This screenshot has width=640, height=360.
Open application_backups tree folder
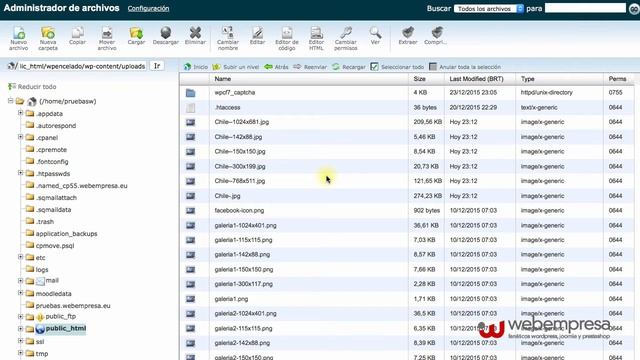tap(66, 234)
